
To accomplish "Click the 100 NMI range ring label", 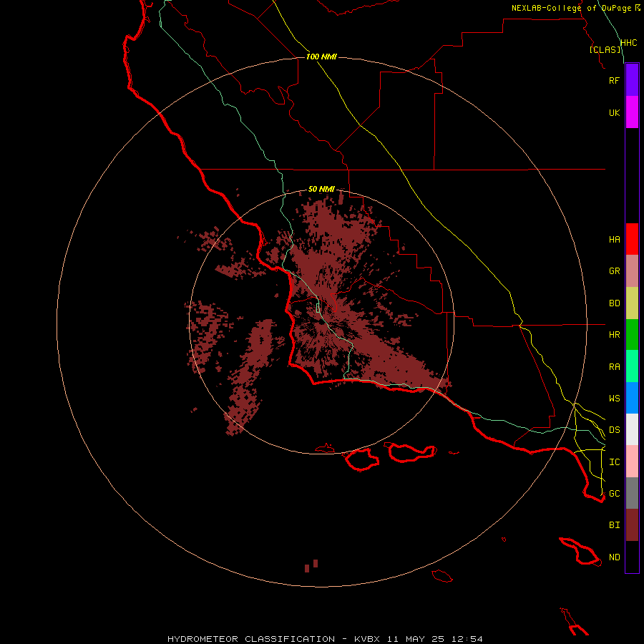I will click(321, 57).
